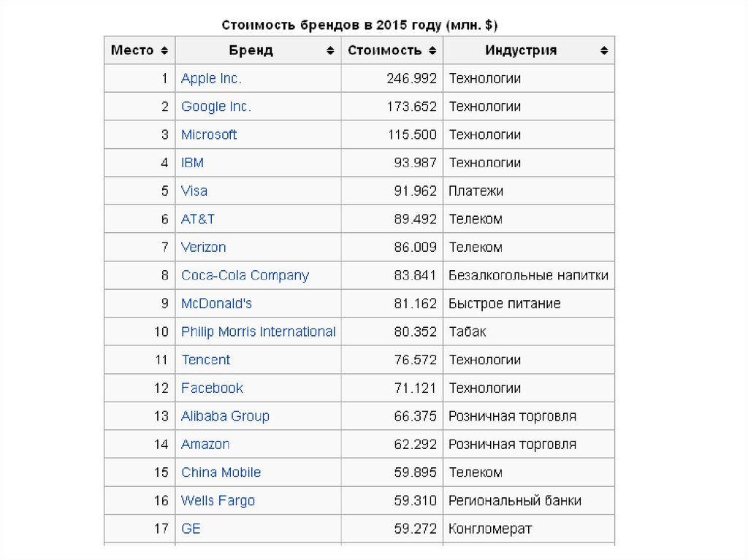Click the Wells Fargo link
The height and width of the screenshot is (560, 748).
pos(218,501)
